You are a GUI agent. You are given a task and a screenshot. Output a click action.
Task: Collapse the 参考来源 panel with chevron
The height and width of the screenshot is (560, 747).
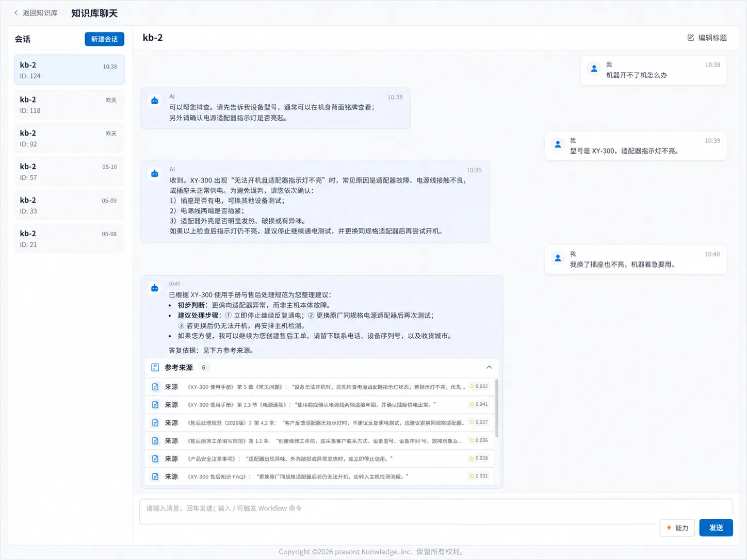489,367
